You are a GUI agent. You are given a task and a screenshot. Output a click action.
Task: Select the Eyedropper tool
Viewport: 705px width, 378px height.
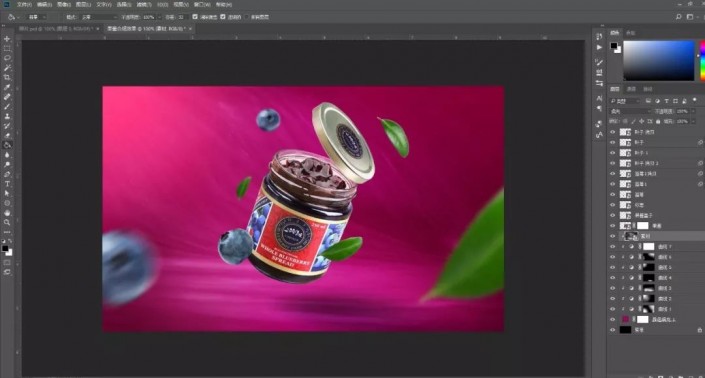tap(7, 87)
